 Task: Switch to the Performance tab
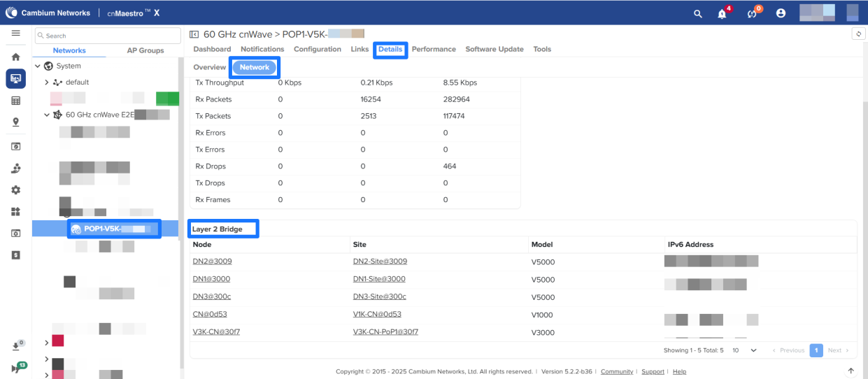(434, 50)
